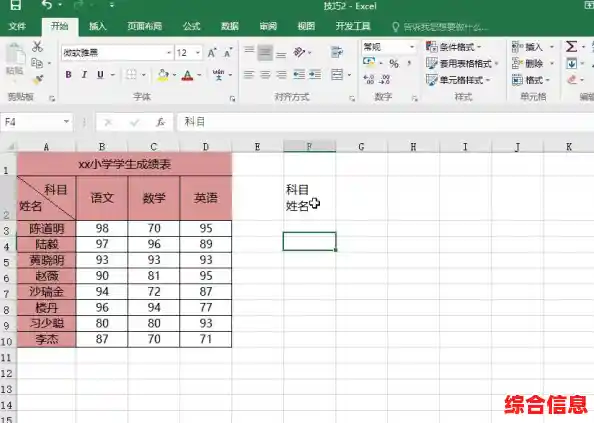The width and height of the screenshot is (594, 423).
Task: Apply the red font color
Action: pyautogui.click(x=188, y=75)
